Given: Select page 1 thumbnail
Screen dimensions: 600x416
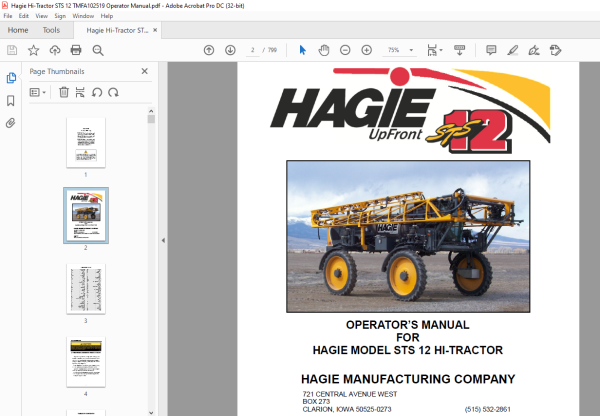Looking at the screenshot, I should [x=86, y=142].
